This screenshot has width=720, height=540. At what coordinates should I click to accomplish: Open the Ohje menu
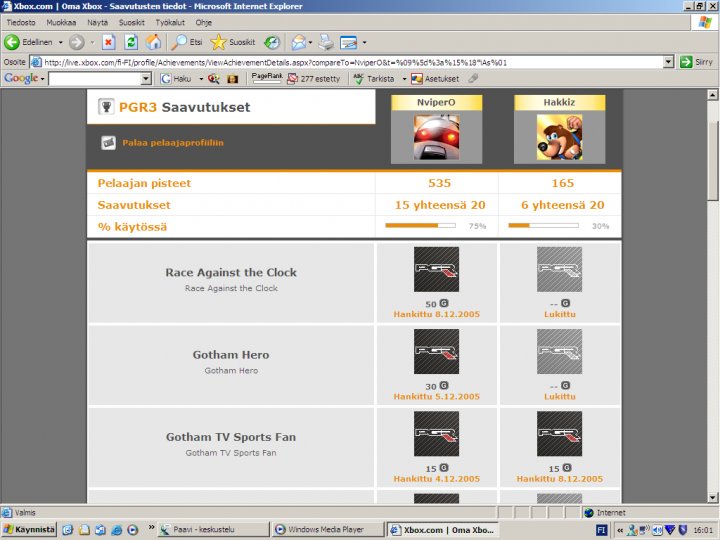click(x=203, y=22)
